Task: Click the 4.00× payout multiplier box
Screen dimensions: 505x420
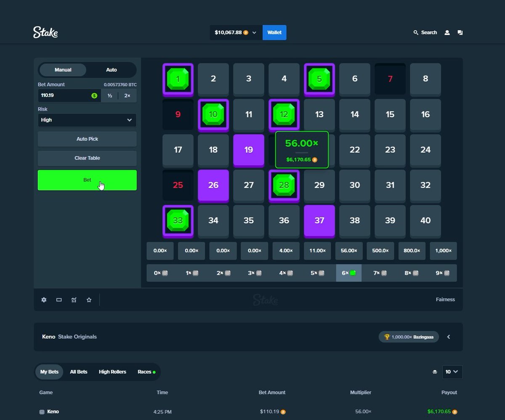Action: (286, 251)
